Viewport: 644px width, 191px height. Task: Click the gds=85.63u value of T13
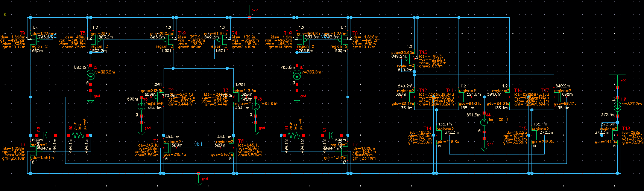point(402,53)
